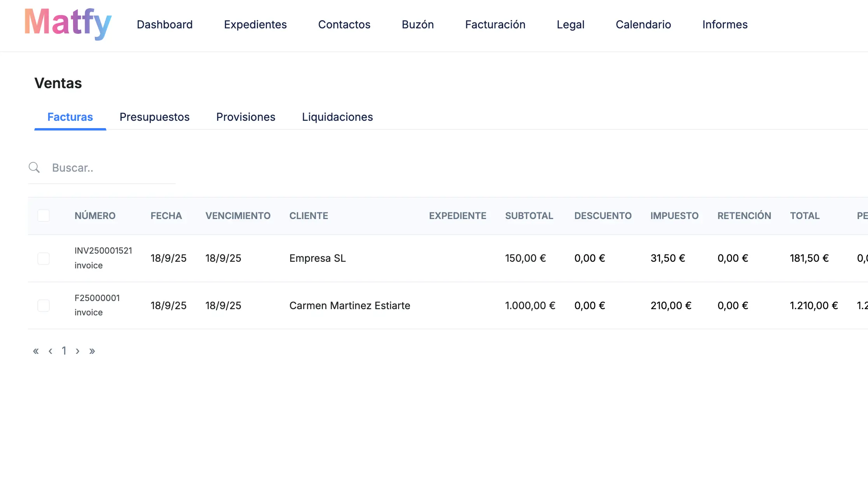Screen dimensions: 868x501
Task: Sort by the NÚMERO column header
Action: (x=95, y=216)
